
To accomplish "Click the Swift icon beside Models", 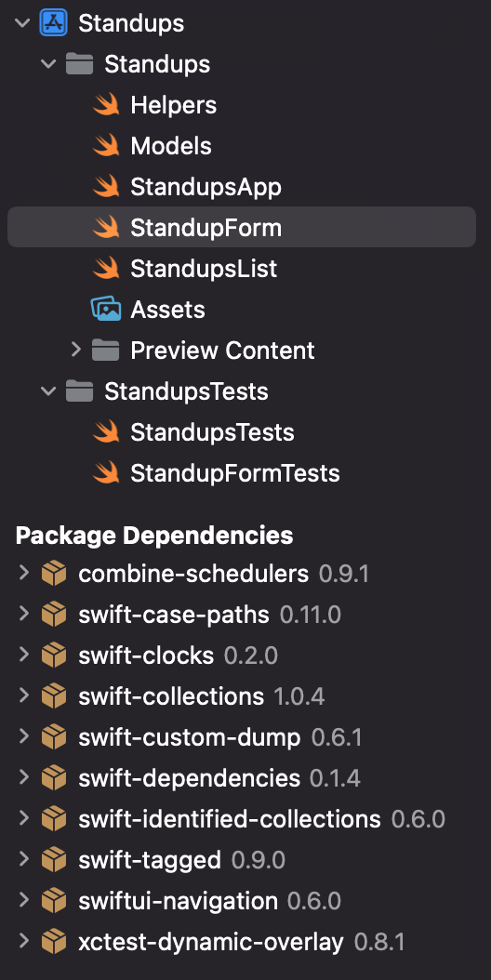I will pyautogui.click(x=106, y=146).
